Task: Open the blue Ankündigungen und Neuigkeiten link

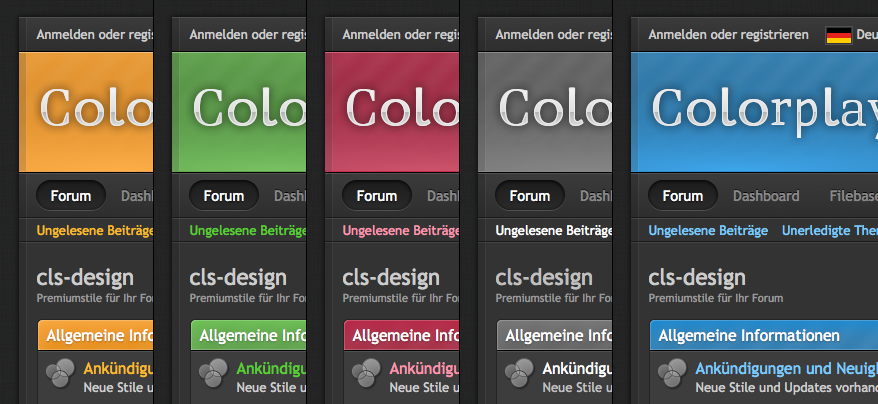Action: pos(786,368)
